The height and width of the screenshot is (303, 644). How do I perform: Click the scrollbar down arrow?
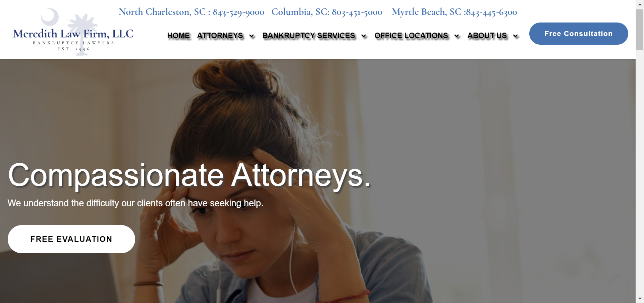tap(640, 298)
